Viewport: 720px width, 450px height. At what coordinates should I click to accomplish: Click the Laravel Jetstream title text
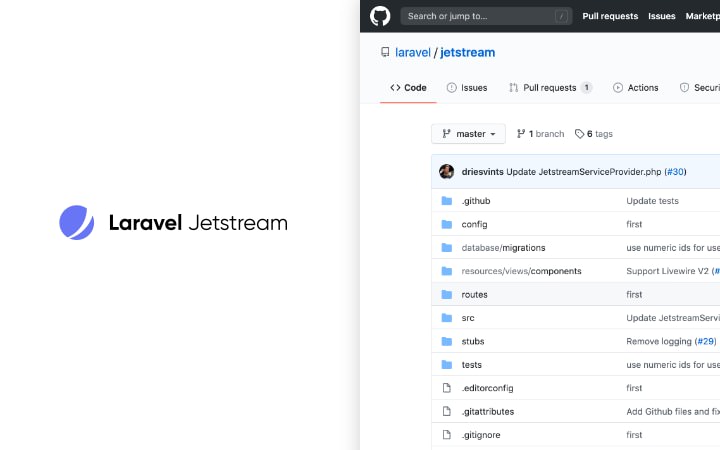click(x=198, y=223)
